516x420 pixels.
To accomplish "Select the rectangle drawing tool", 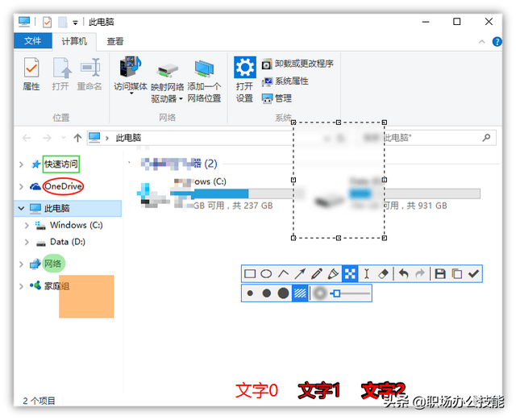I will point(250,274).
